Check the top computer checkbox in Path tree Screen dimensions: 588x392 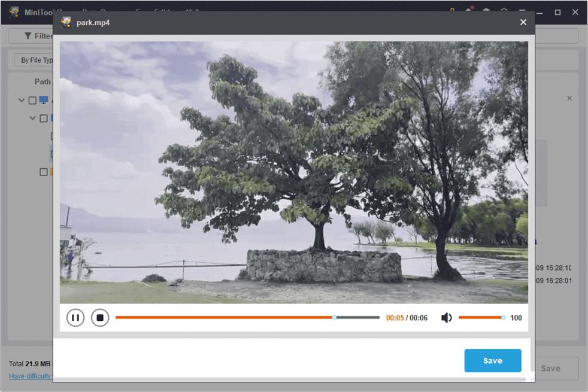pos(32,100)
